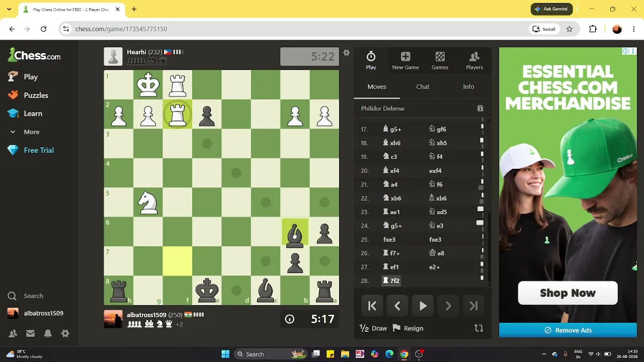644x362 pixels.
Task: Open albatross1509 profile in the sidebar
Action: click(35, 313)
